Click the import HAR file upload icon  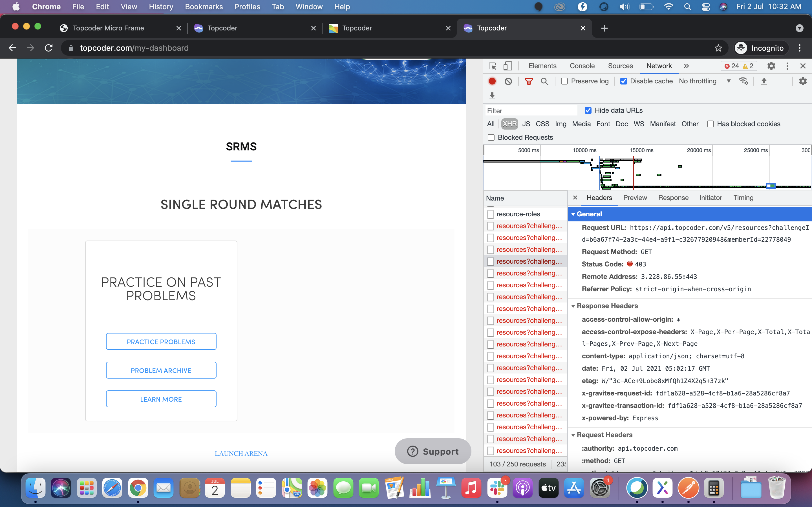(x=764, y=81)
